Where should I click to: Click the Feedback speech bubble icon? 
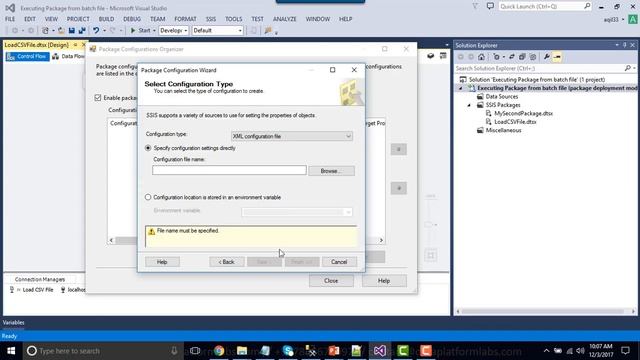(x=490, y=6)
